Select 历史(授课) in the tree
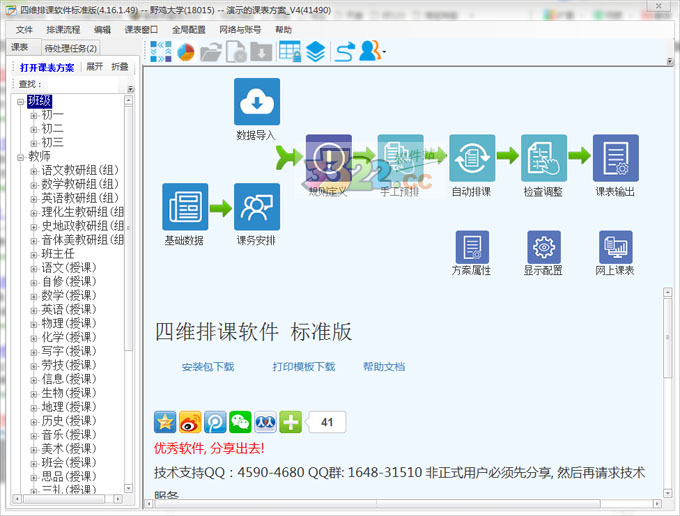The width and height of the screenshot is (680, 516). pos(69,421)
